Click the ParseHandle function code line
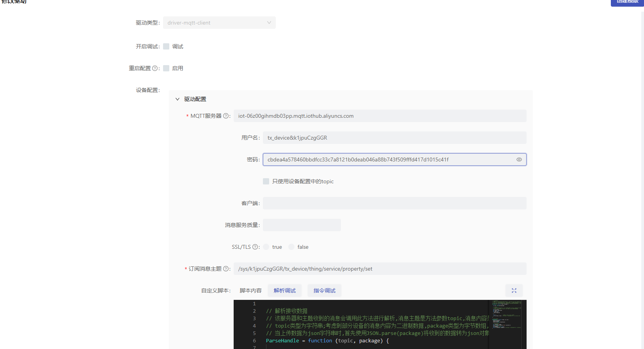 pos(327,340)
